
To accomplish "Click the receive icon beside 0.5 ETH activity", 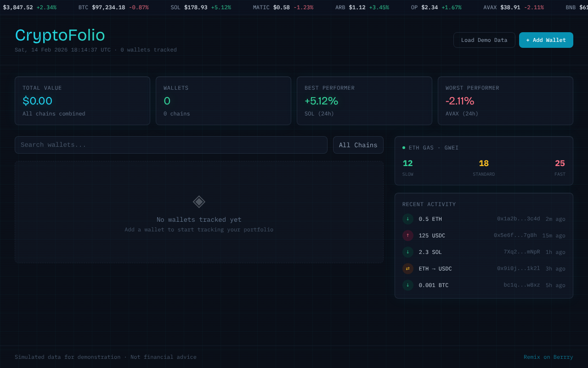I will point(407,219).
